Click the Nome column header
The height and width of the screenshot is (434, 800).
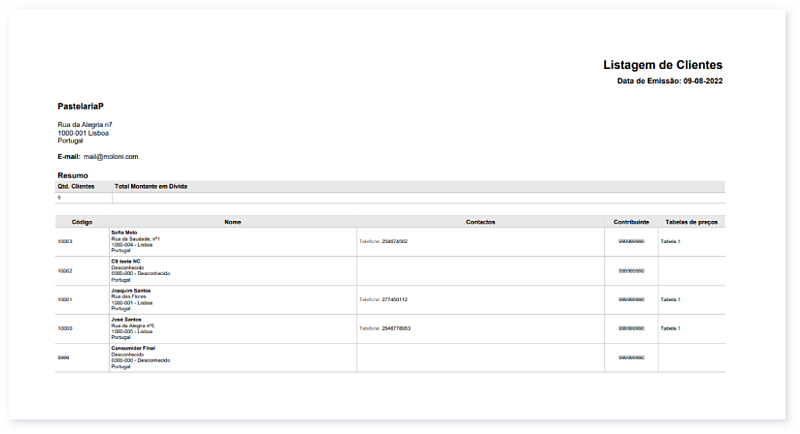point(232,221)
